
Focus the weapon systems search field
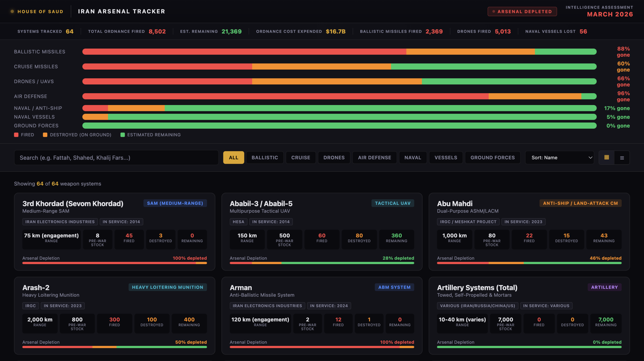click(x=116, y=158)
